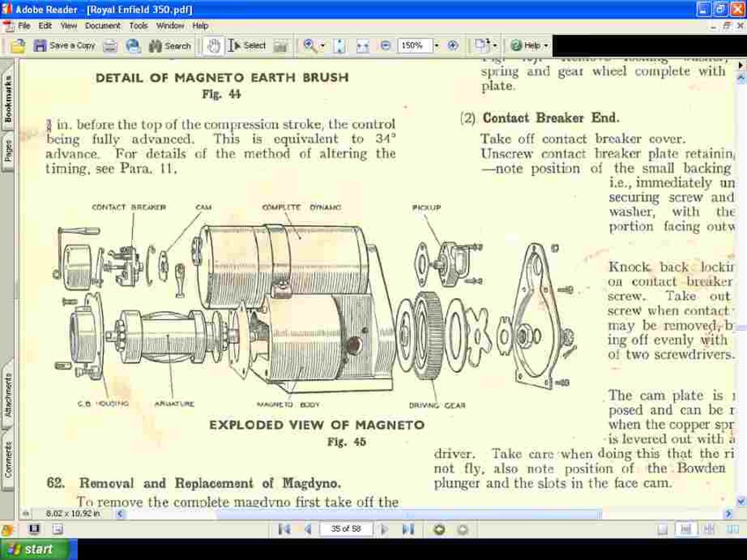
Task: Jump to the last page
Action: 408,530
